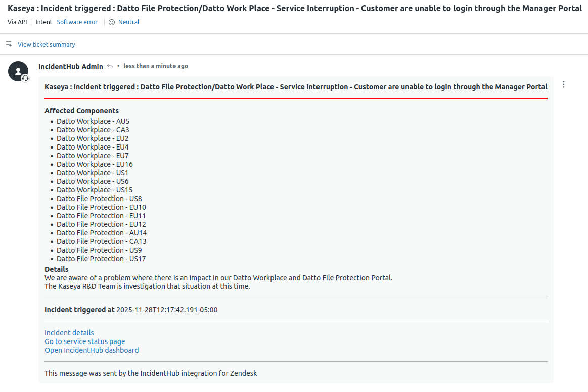Viewport: 588px width, 392px height.
Task: Click the incident triggered timestamp value
Action: point(167,310)
